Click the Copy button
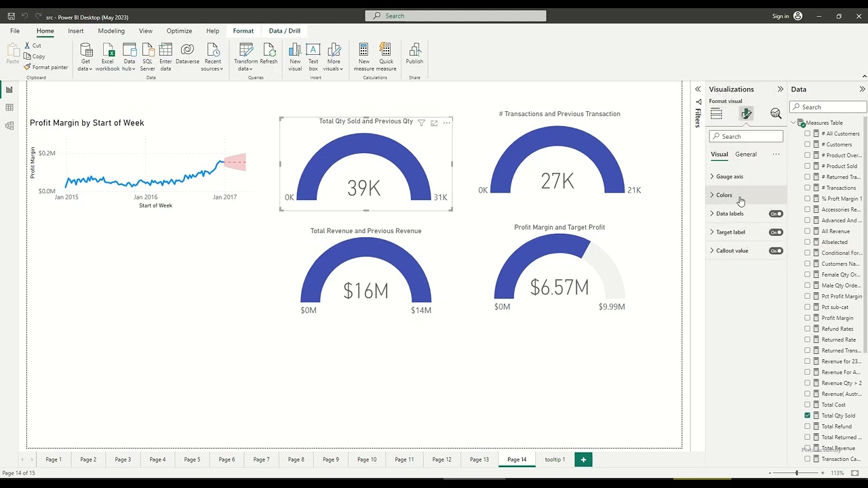Screen dimensions: 868x488 click(35, 56)
